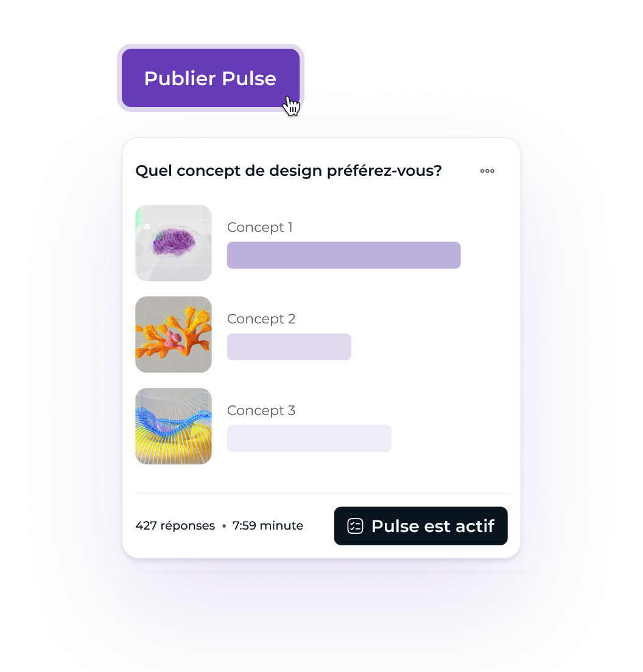Click the 7:59 minute timer text
Image resolution: width=643 pixels, height=672 pixels.
click(268, 526)
